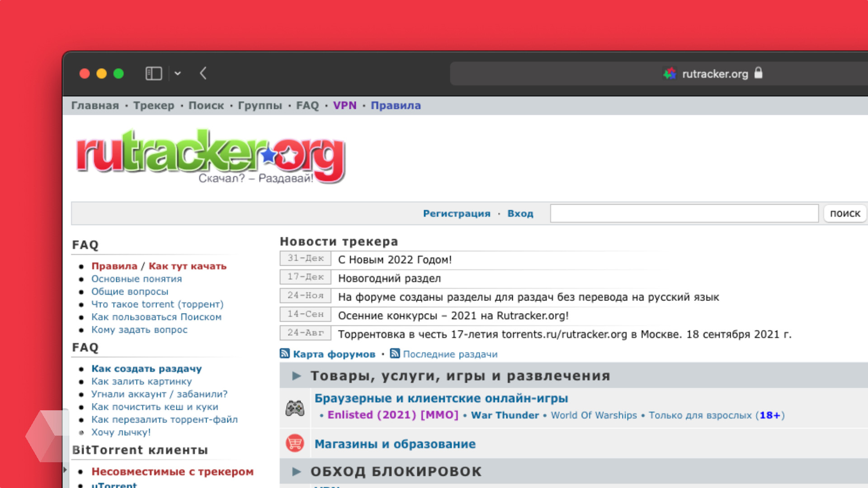Click the 31-Дек news date label
Viewport: 868px width, 488px height.
pyautogui.click(x=306, y=258)
